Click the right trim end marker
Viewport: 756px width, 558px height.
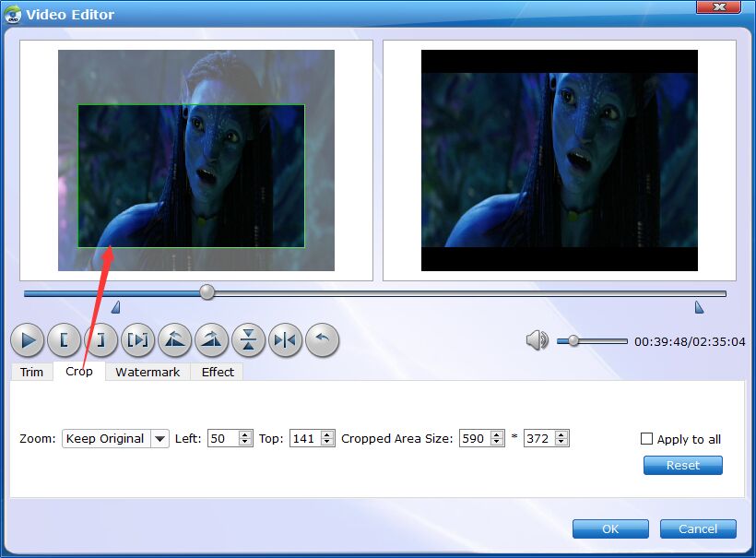click(x=699, y=307)
